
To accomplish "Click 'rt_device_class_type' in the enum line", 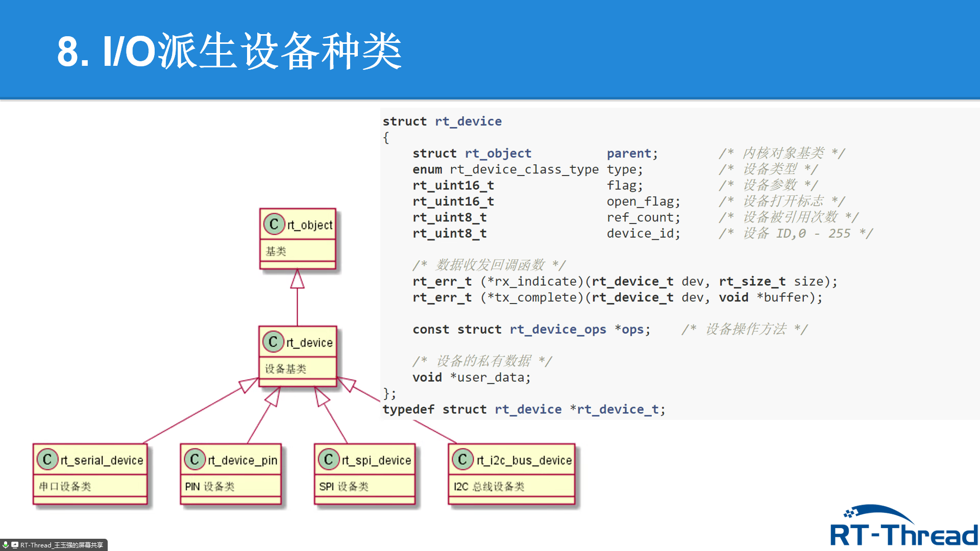I will [x=524, y=169].
